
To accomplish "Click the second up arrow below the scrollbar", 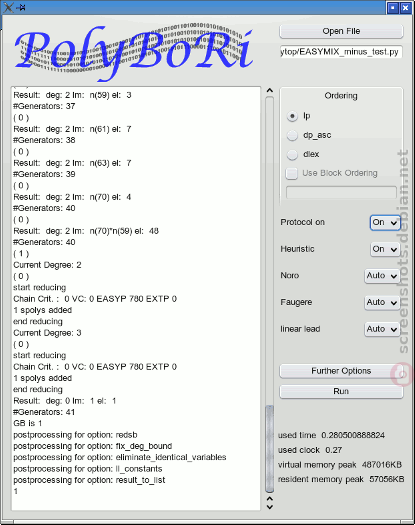I will coord(270,499).
